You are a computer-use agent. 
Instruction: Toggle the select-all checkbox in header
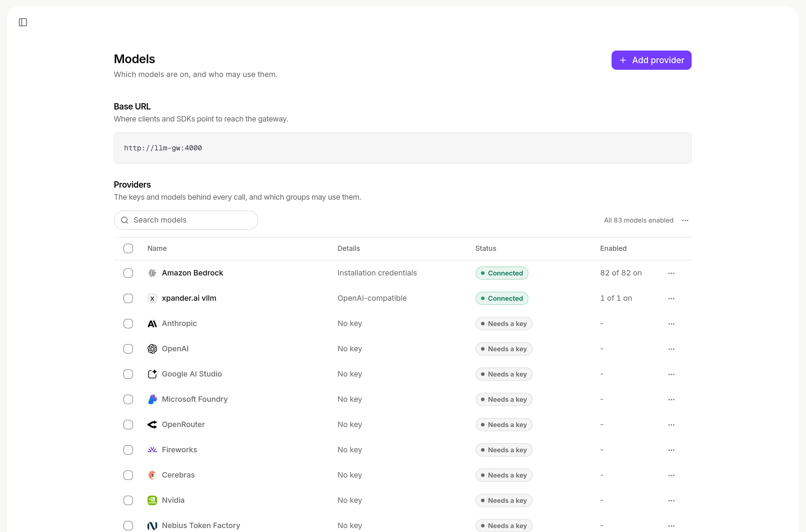click(128, 248)
